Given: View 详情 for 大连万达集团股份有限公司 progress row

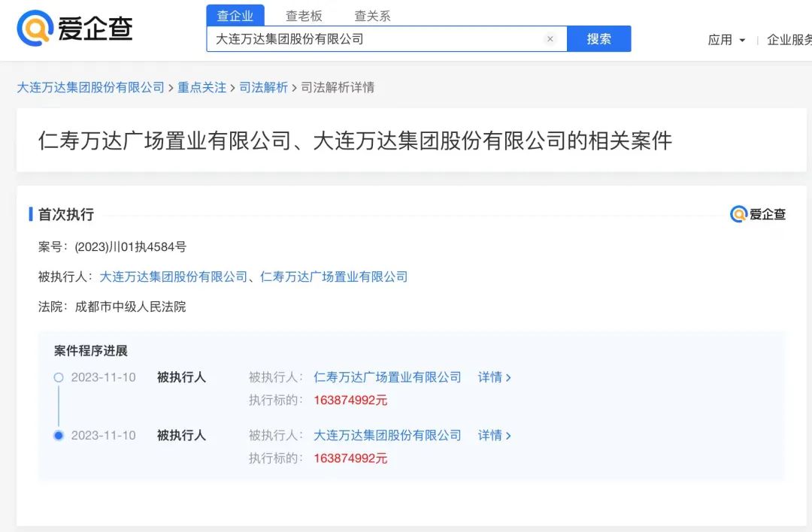Looking at the screenshot, I should (x=494, y=435).
